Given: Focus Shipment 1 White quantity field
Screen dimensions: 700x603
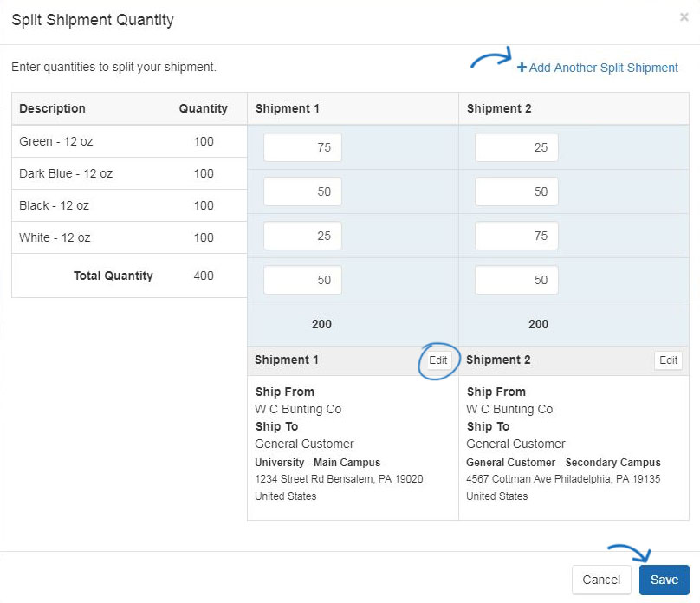Looking at the screenshot, I should 302,280.
